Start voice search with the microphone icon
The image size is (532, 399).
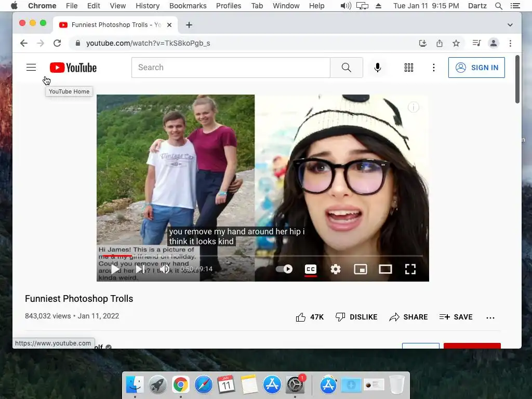(378, 68)
